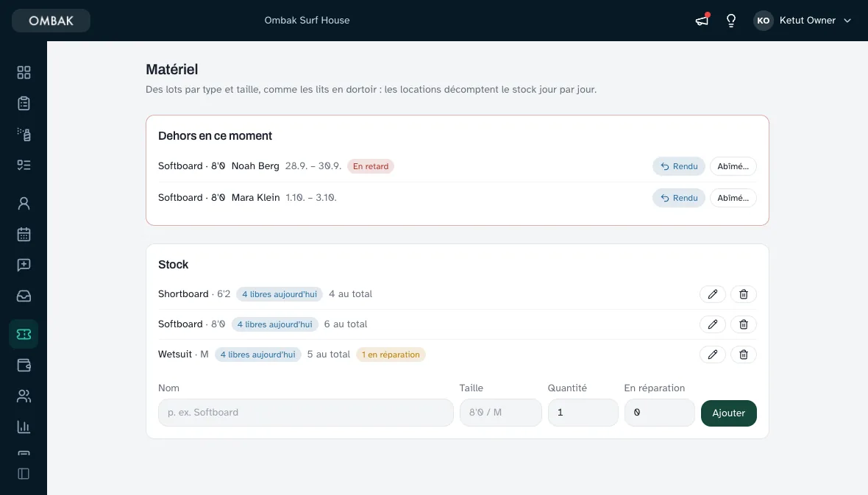Viewport: 868px width, 495px height.
Task: Delete the Wetsuit M stock row
Action: click(x=744, y=355)
